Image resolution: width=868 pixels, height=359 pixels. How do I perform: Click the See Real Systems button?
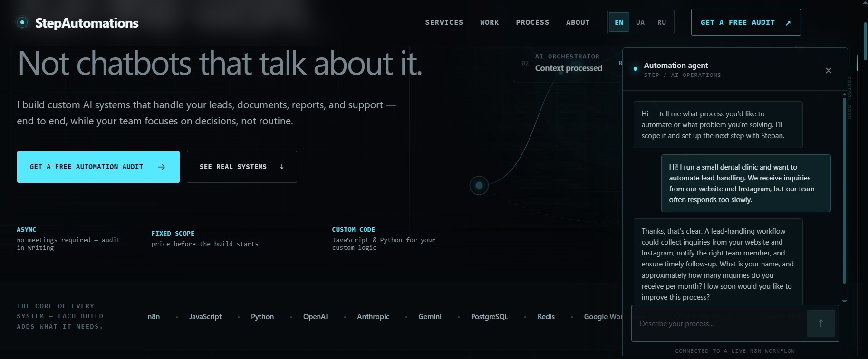pos(242,167)
